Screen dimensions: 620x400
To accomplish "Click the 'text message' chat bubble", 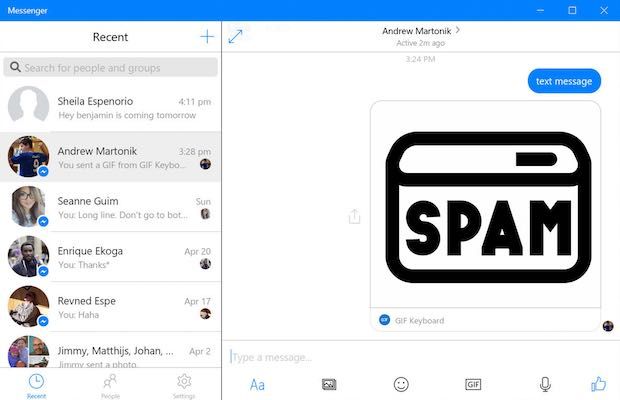I will point(564,81).
